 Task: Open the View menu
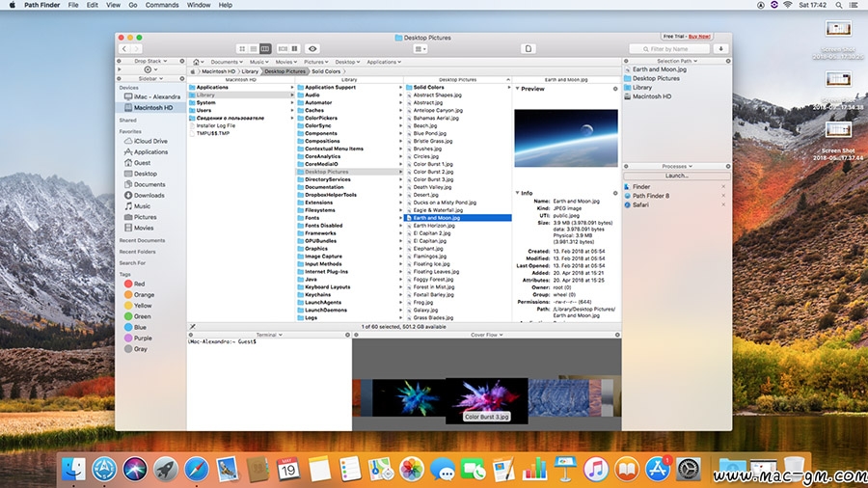pyautogui.click(x=113, y=5)
